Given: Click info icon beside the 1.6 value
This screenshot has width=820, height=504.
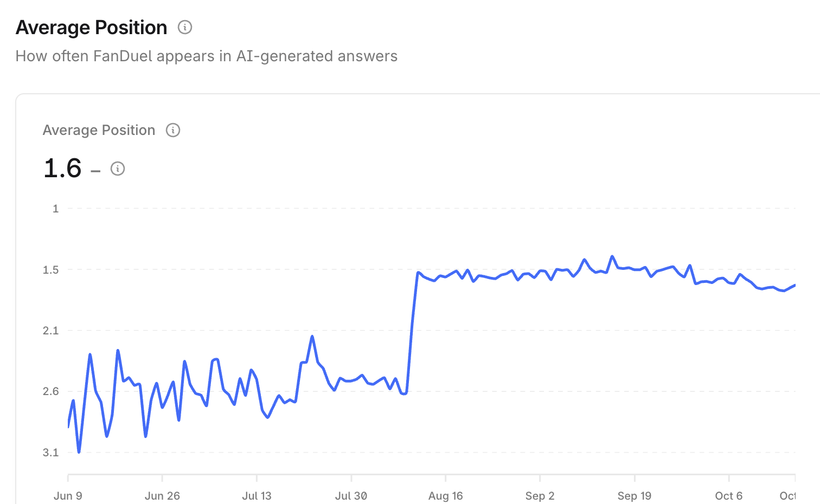Looking at the screenshot, I should (118, 169).
